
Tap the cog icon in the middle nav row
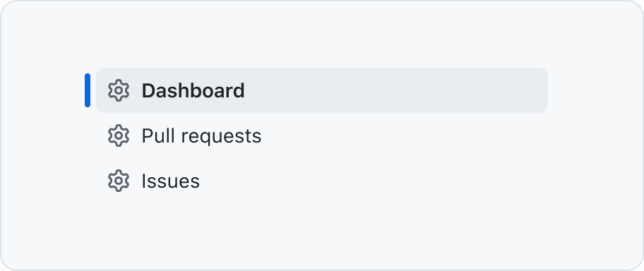[119, 135]
